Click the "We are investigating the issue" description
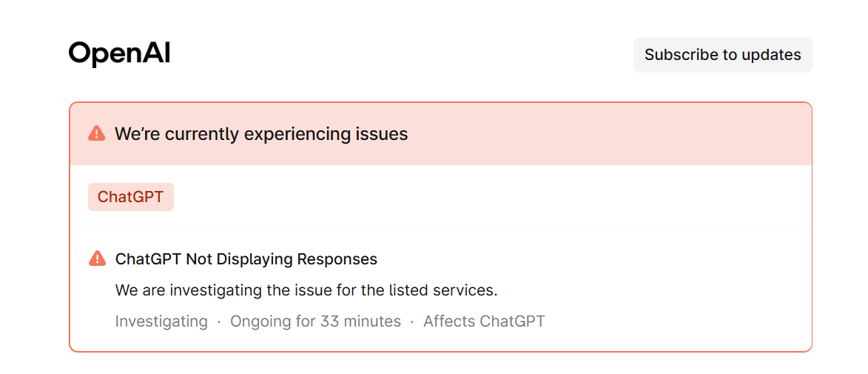This screenshot has width=868, height=374. [x=306, y=290]
